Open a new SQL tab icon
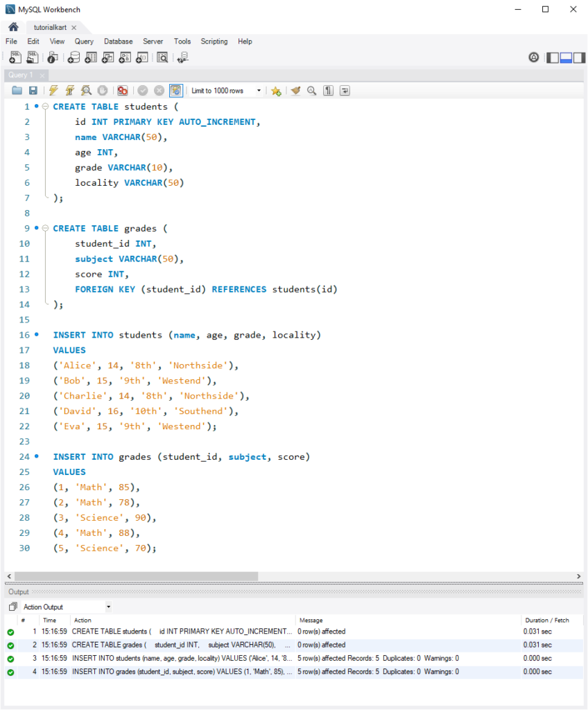 [15, 57]
